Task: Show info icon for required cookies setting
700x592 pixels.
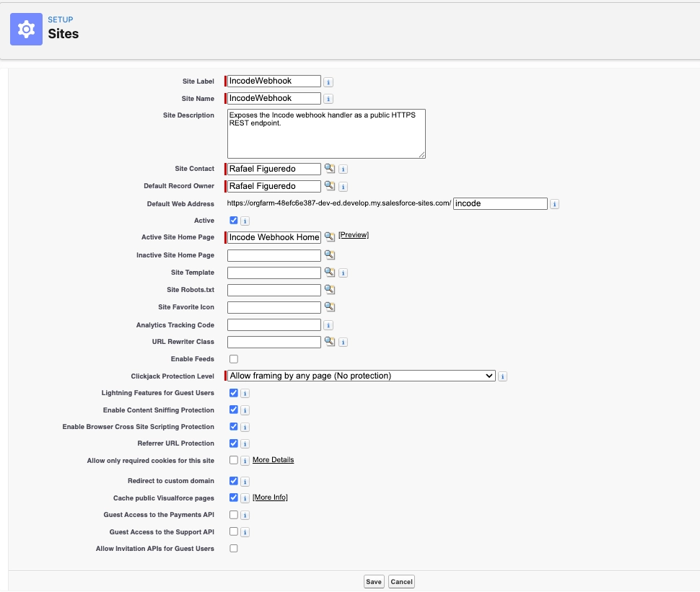Action: 245,461
